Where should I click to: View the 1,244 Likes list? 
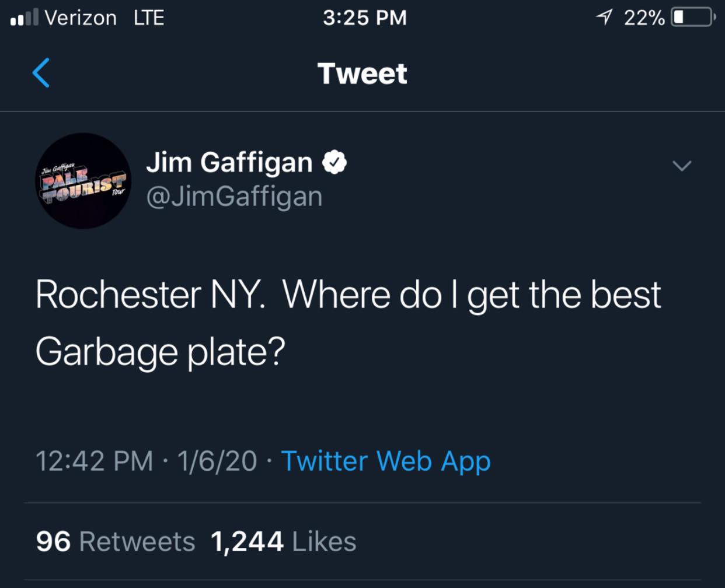pyautogui.click(x=283, y=541)
